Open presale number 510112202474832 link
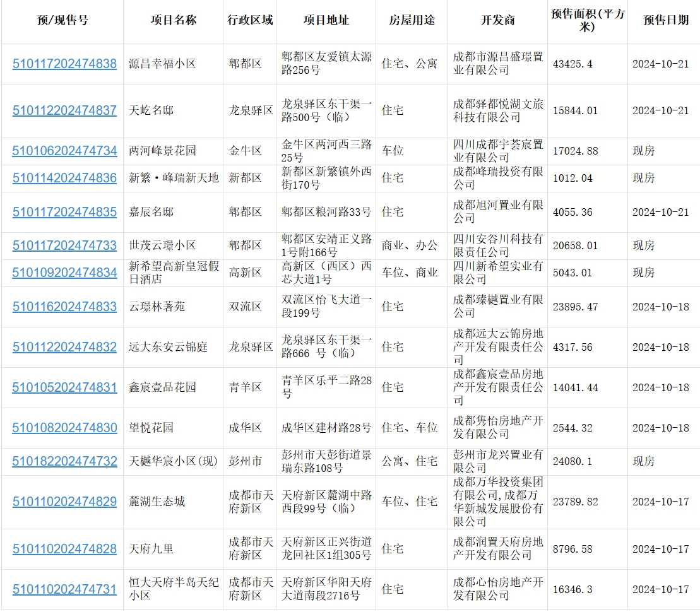 64,347
